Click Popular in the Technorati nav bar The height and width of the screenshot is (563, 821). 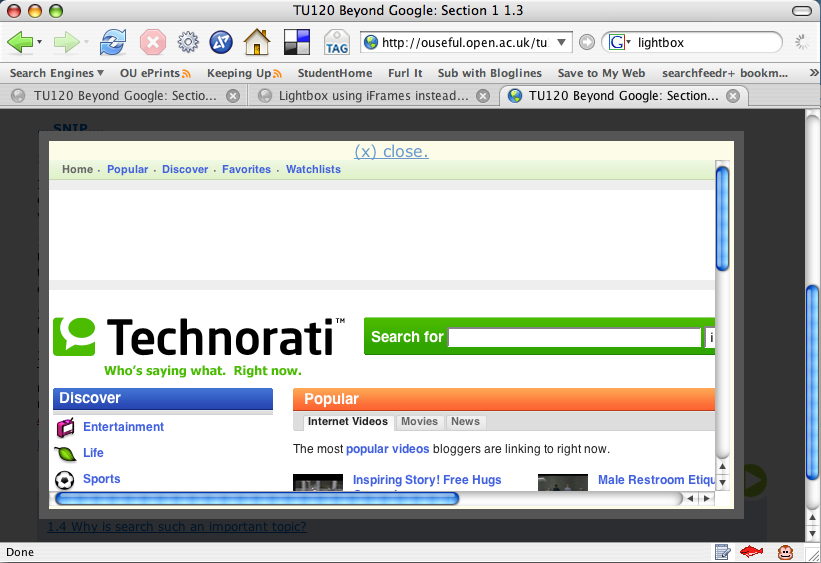pos(127,169)
